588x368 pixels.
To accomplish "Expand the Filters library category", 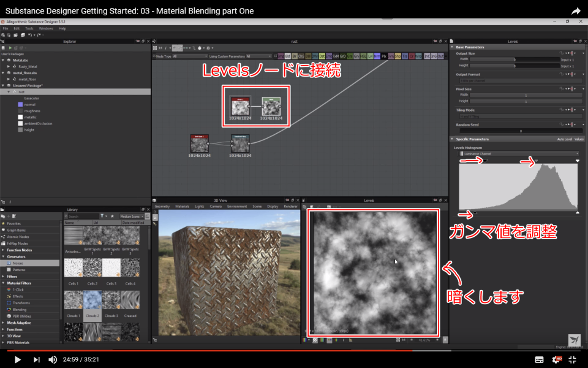I will pyautogui.click(x=4, y=277).
